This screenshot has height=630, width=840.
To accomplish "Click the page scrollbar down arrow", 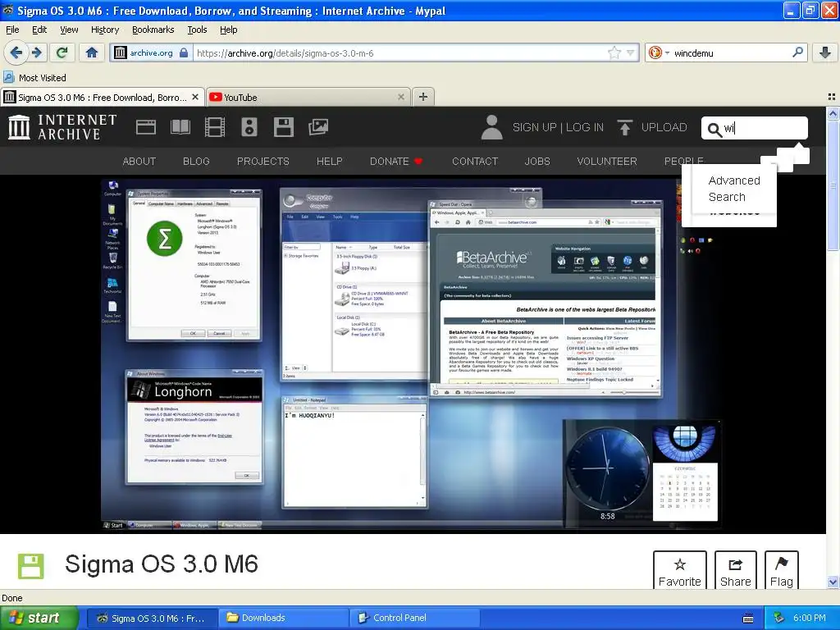I will click(833, 582).
